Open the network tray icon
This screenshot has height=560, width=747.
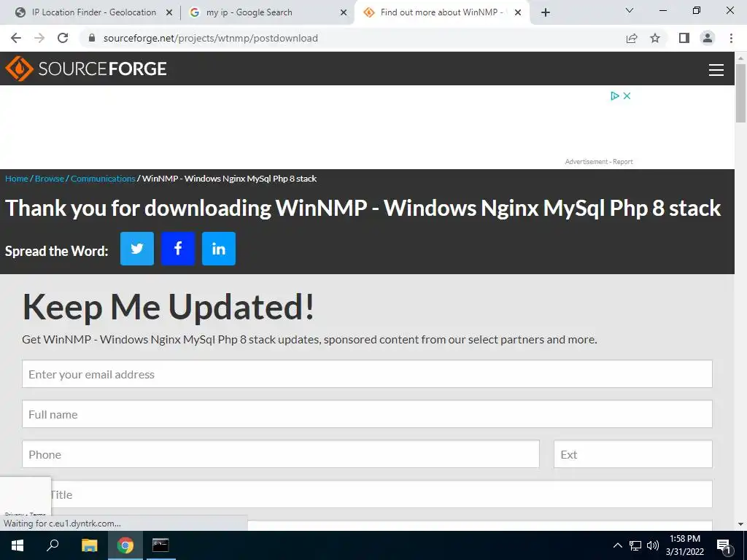tap(635, 545)
